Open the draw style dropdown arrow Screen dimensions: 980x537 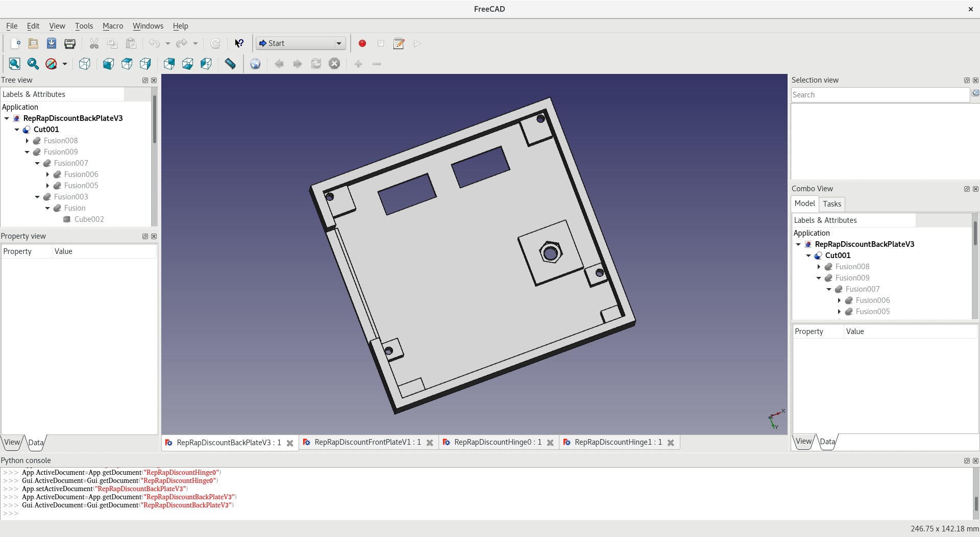65,64
